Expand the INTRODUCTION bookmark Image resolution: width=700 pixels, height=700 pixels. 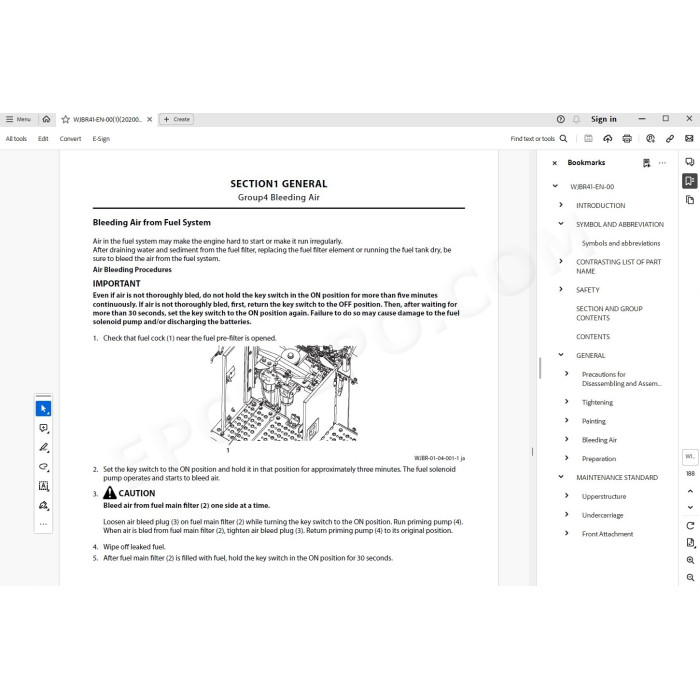pyautogui.click(x=561, y=204)
